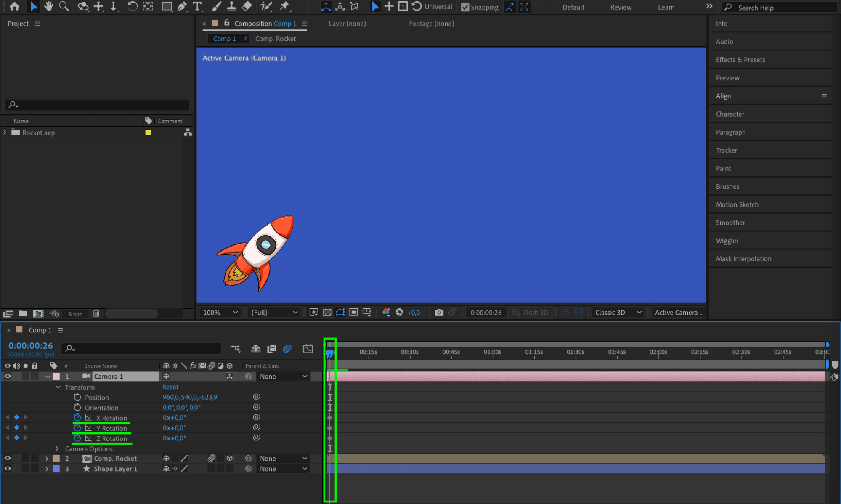
Task: Hide Shape Layer 1 visibility
Action: [x=8, y=469]
